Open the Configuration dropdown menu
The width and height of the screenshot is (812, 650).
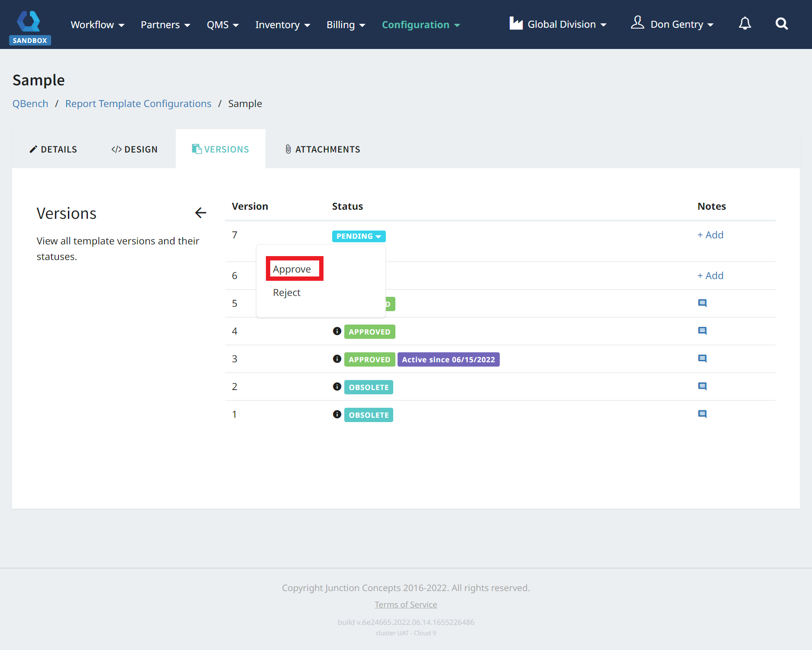click(x=421, y=25)
